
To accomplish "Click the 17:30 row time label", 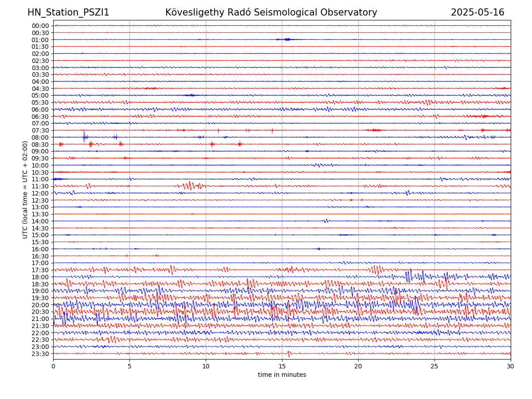I will point(40,270).
